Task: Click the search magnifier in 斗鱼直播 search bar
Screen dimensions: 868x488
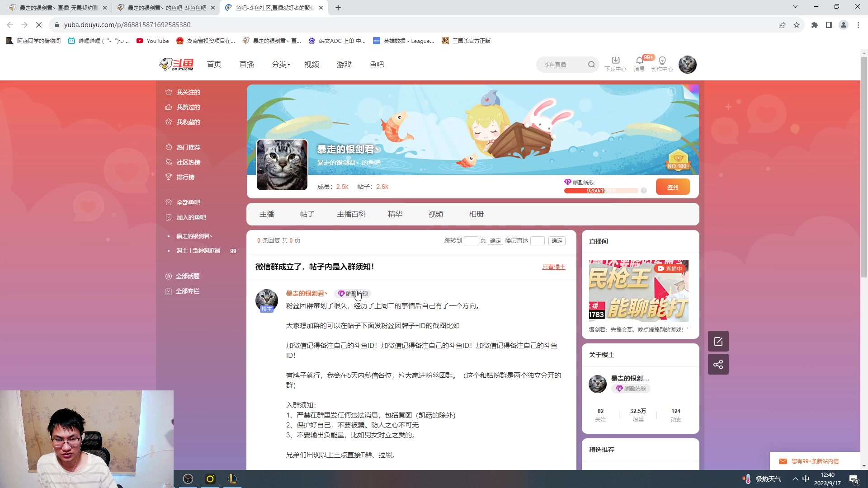Action: [x=591, y=64]
